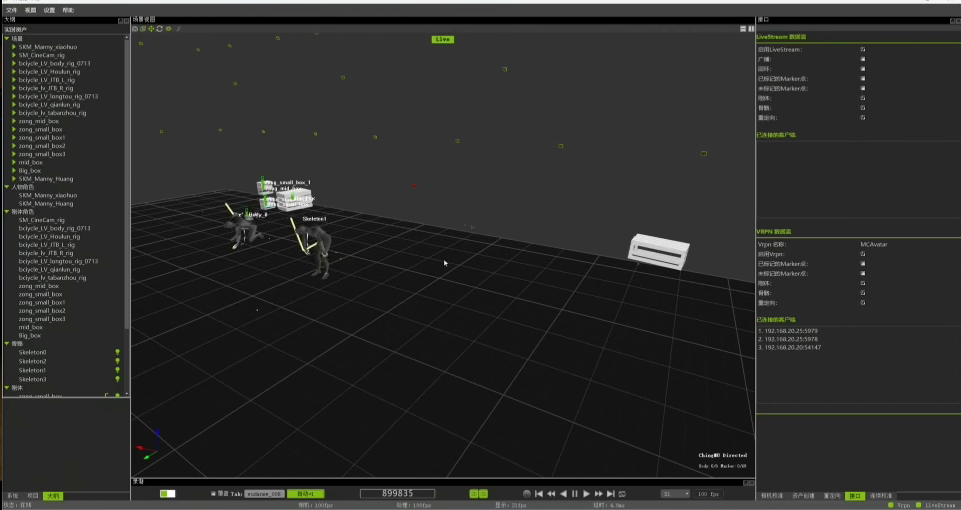The width and height of the screenshot is (961, 510).
Task: Toggle the 启用LiveStream checkbox
Action: coord(862,49)
